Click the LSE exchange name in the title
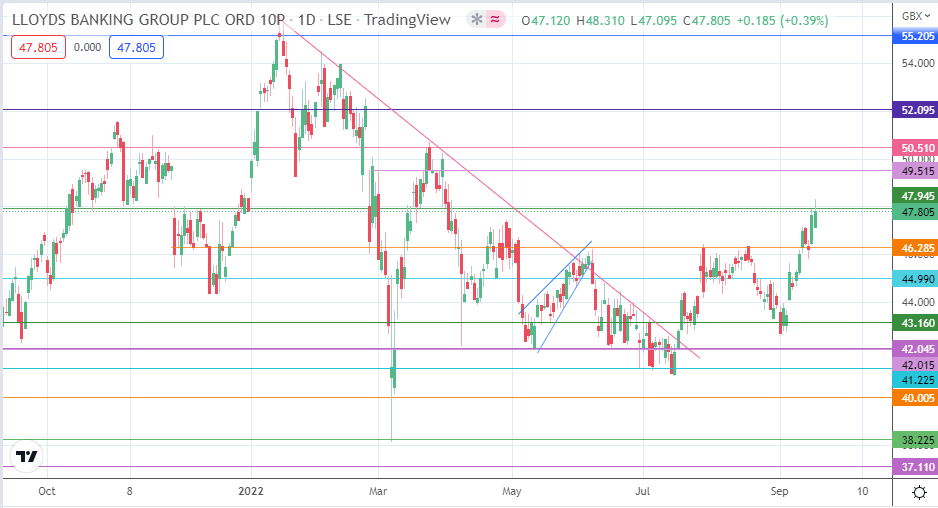This screenshot has width=938, height=508. click(339, 20)
